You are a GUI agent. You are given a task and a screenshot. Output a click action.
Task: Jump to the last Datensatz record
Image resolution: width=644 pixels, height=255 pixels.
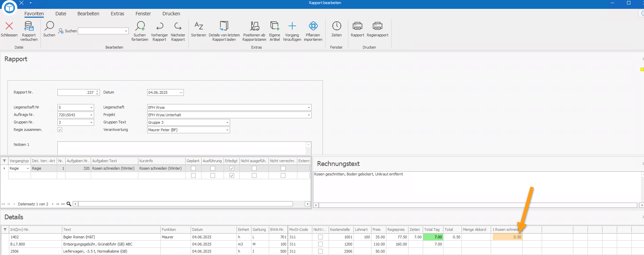63,204
